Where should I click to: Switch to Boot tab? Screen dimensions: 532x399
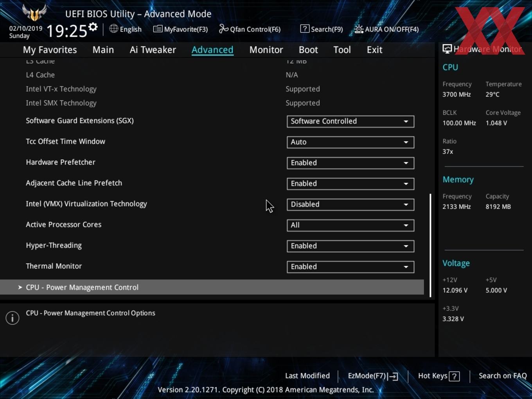(x=308, y=50)
